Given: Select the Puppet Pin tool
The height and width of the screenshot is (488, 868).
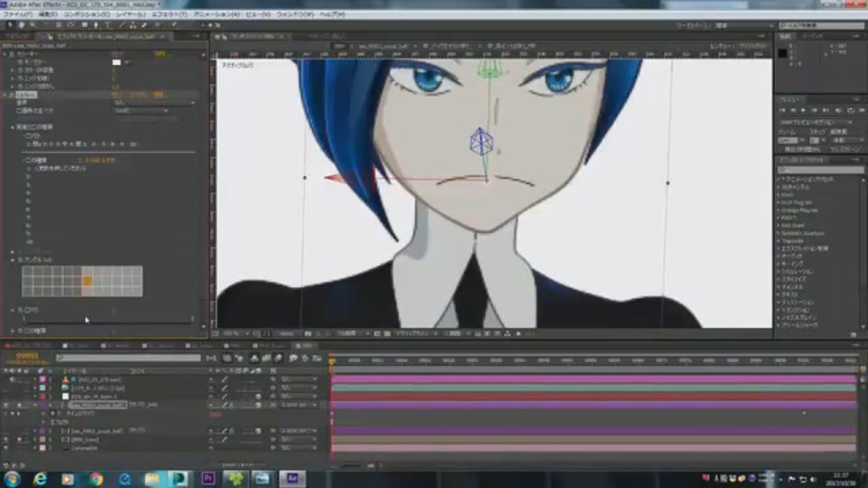Looking at the screenshot, I should [x=174, y=25].
